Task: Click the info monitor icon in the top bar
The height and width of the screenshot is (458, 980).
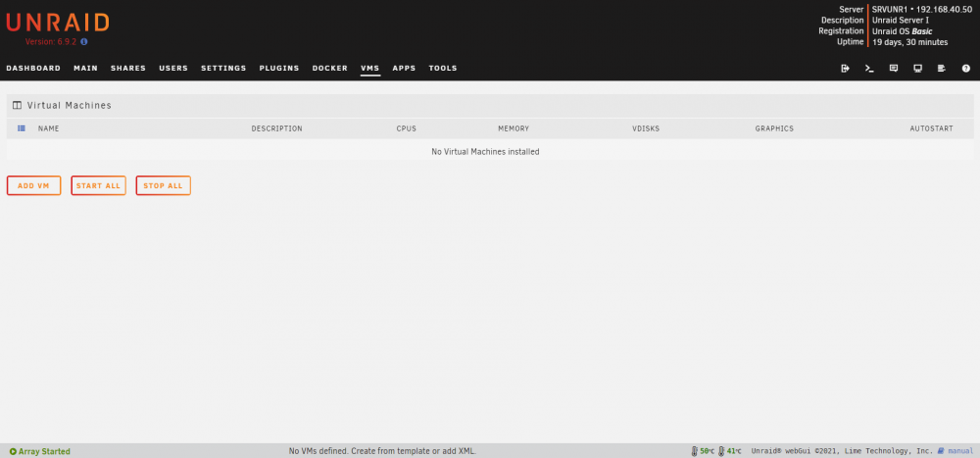Action: click(917, 69)
